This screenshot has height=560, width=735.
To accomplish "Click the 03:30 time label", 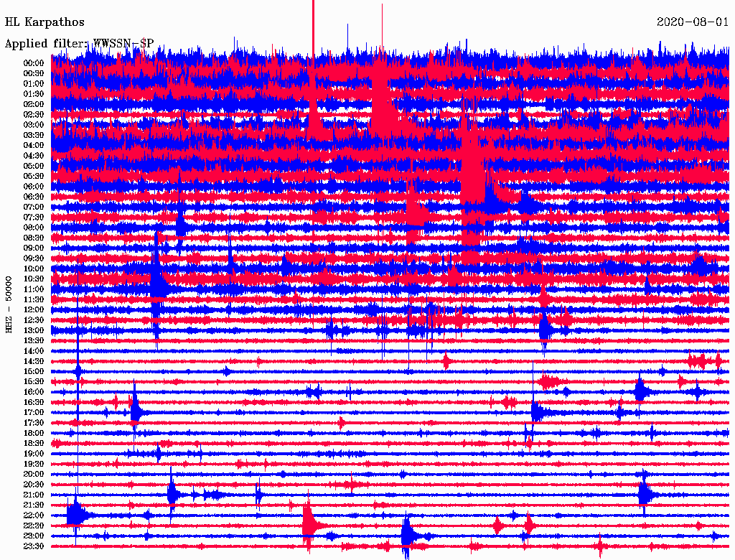I will click(x=34, y=135).
